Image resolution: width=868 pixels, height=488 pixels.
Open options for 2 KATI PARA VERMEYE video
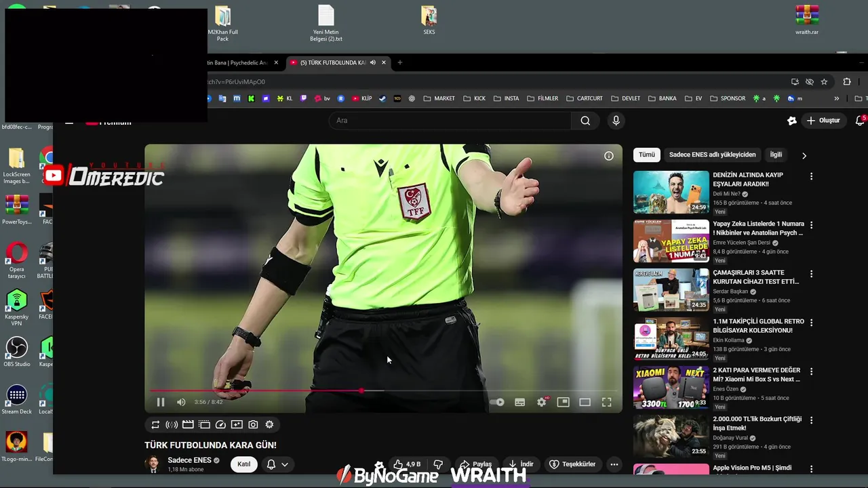coord(811,371)
